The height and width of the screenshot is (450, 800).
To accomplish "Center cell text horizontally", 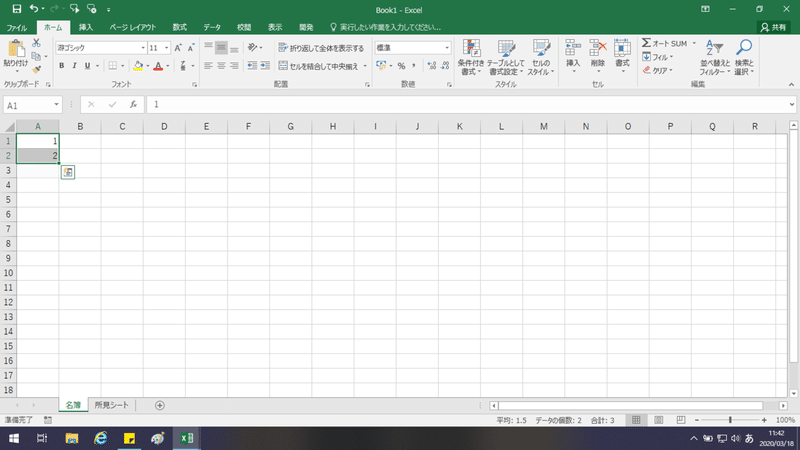I will click(221, 66).
